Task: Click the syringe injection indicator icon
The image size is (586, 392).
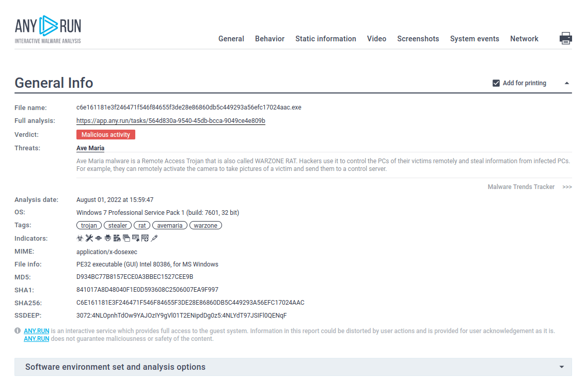Action: pos(154,238)
